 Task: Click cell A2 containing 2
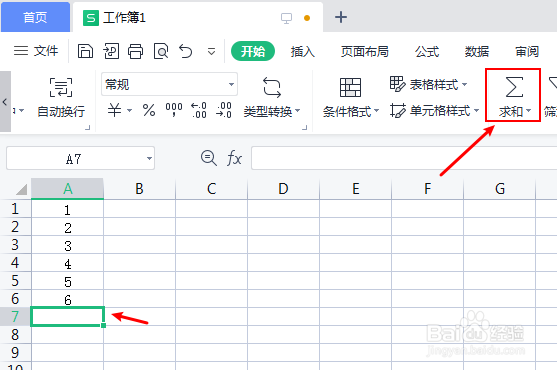[67, 227]
